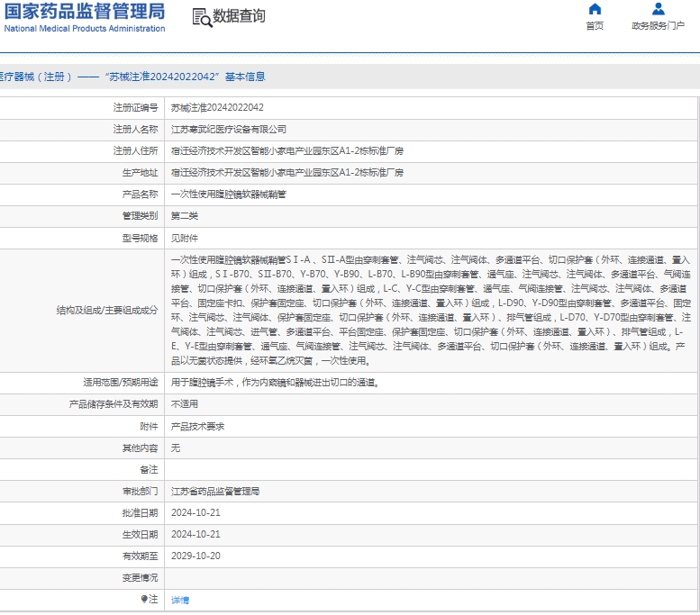Click the 备注 row label
The height and width of the screenshot is (615, 700).
[149, 470]
